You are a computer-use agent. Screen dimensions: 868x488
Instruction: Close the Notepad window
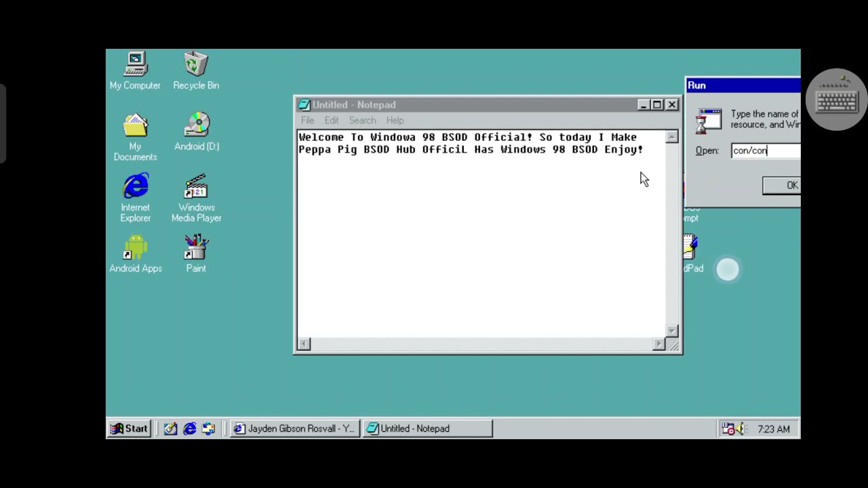click(671, 104)
